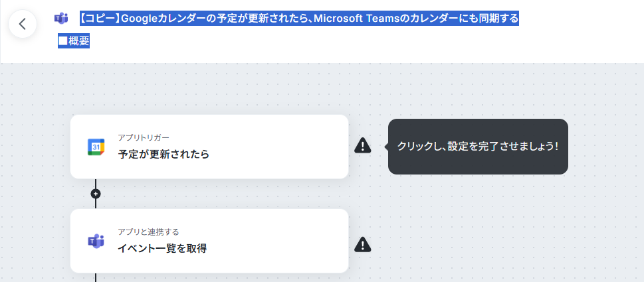The width and height of the screenshot is (644, 282).
Task: Click the Teams icon in the イベント一覧を取得 card
Action: 96,241
